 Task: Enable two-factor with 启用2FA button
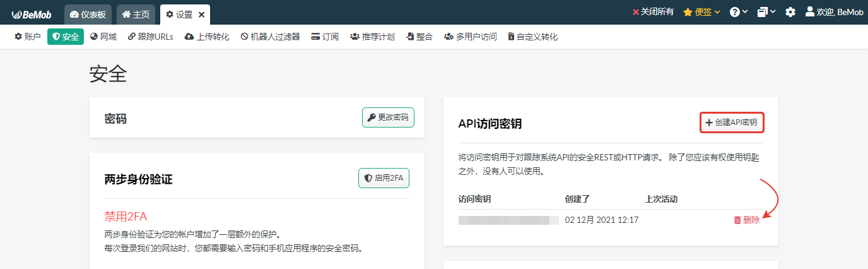(384, 178)
